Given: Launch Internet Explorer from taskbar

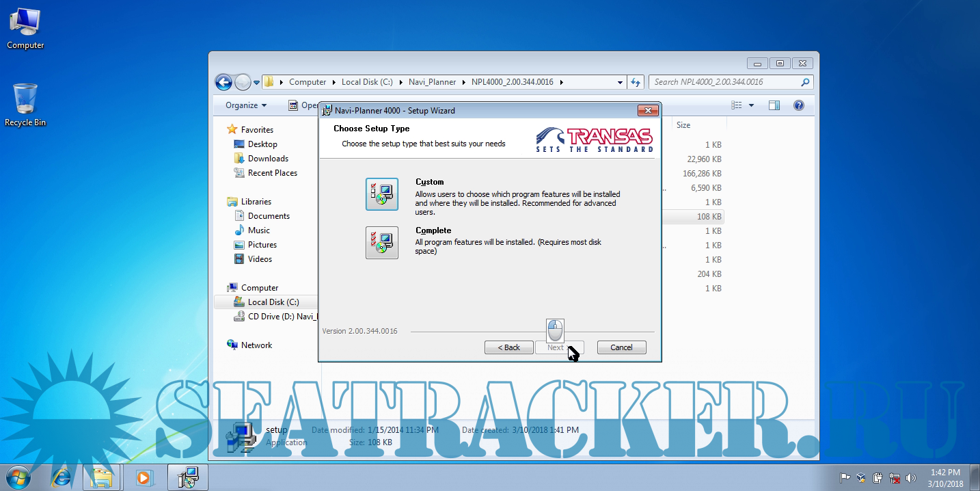Looking at the screenshot, I should pyautogui.click(x=61, y=477).
